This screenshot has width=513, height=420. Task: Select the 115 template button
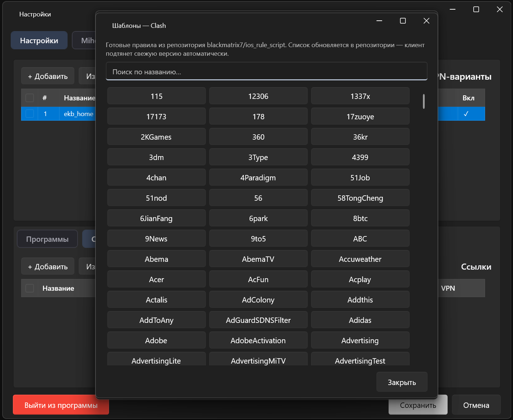pyautogui.click(x=157, y=96)
